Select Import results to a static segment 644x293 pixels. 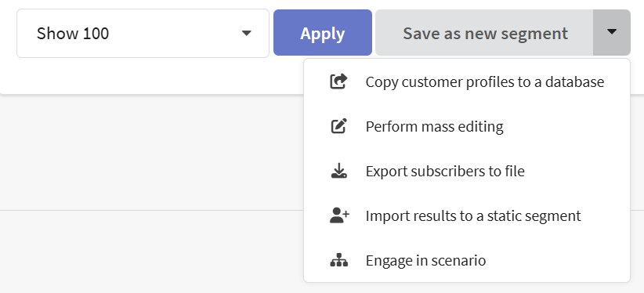(467, 215)
